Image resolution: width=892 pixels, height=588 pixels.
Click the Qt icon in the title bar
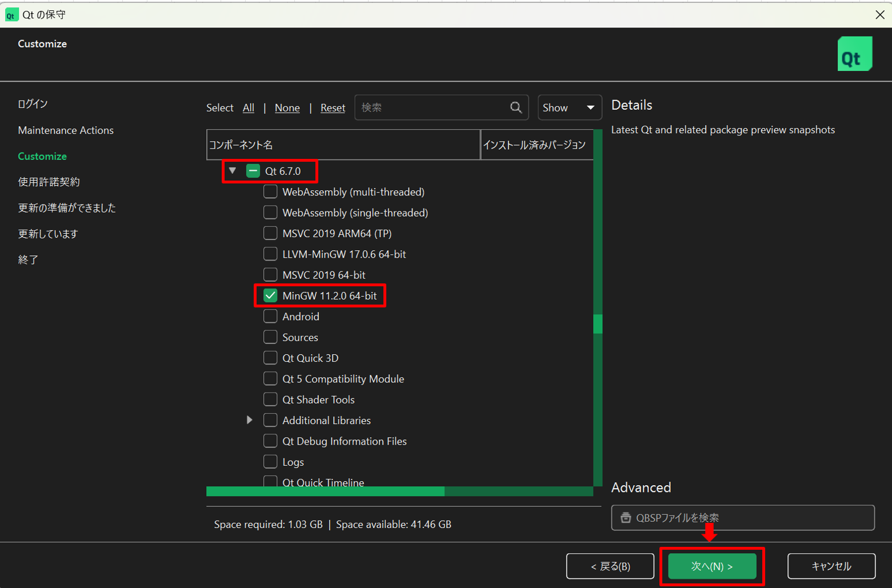[11, 15]
